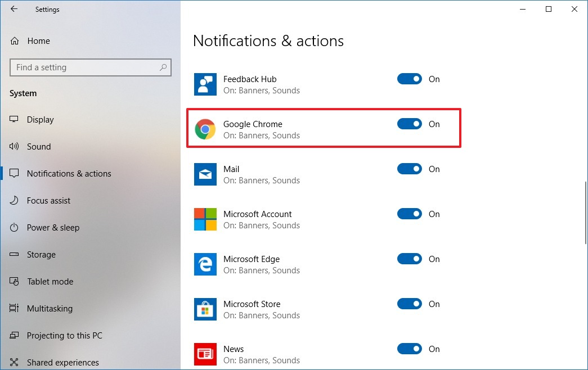Select the Sound speaker icon

14,146
